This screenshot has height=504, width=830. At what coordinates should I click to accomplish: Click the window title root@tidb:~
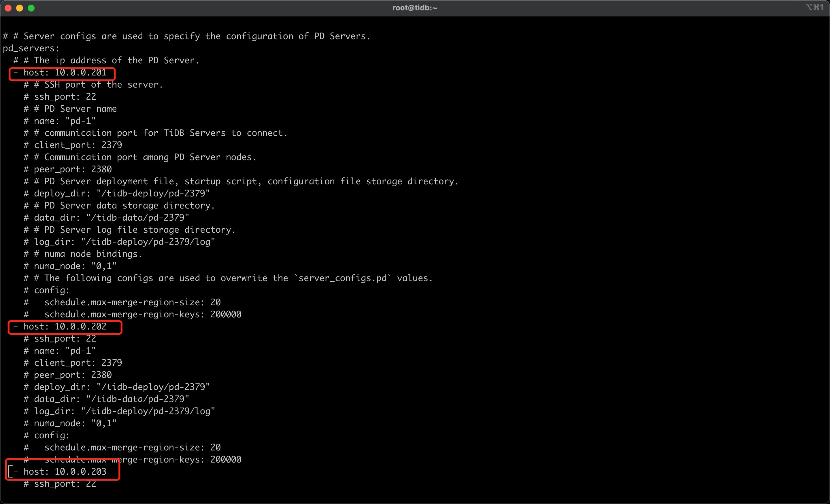(x=415, y=8)
